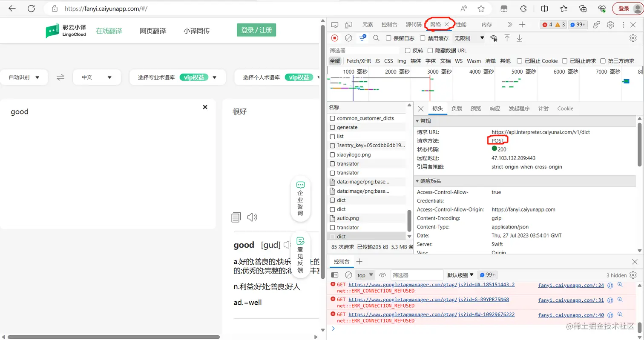Click the errors count badge showing 4
Viewport: 644px width, 340px height.
coord(547,25)
